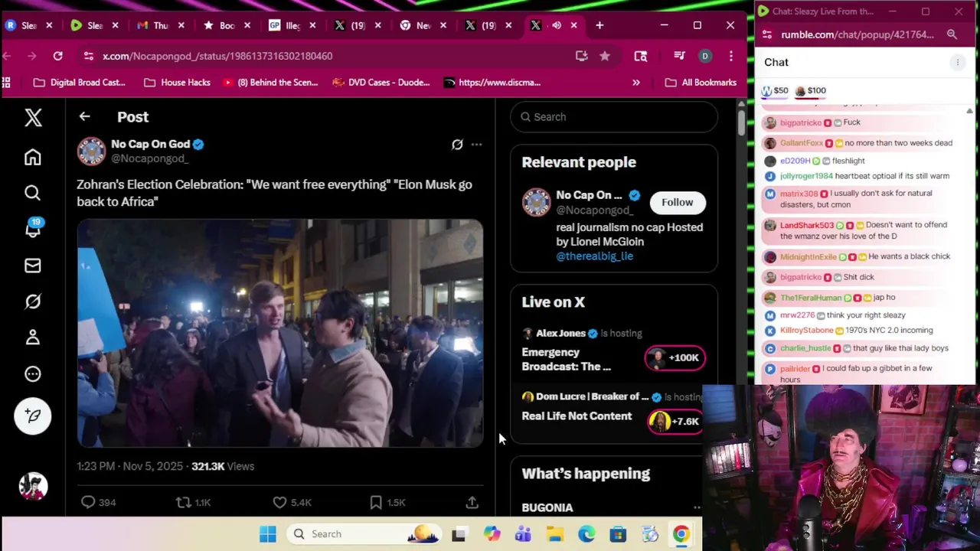Click Chrome address bar URL
This screenshot has width=980, height=551.
pyautogui.click(x=217, y=56)
